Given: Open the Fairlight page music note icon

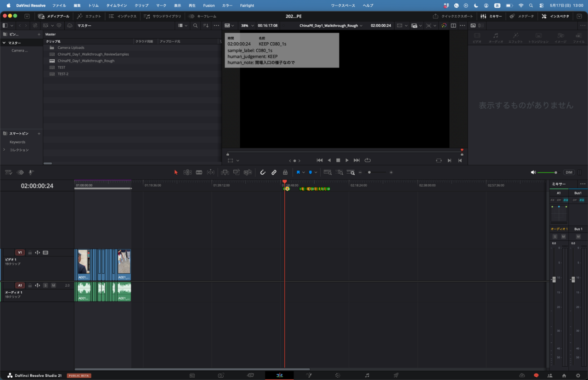Looking at the screenshot, I should 367,375.
